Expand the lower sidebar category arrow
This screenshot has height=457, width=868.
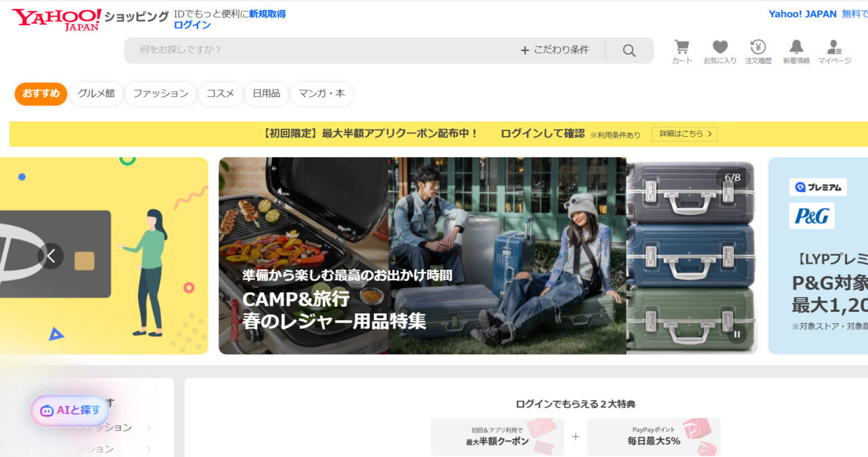click(x=148, y=448)
